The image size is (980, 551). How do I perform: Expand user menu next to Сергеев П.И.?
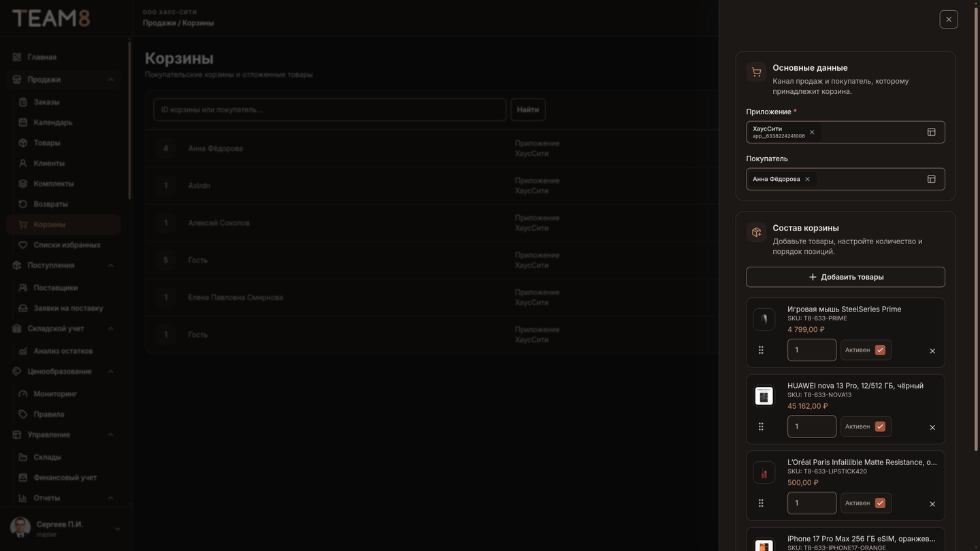(117, 529)
